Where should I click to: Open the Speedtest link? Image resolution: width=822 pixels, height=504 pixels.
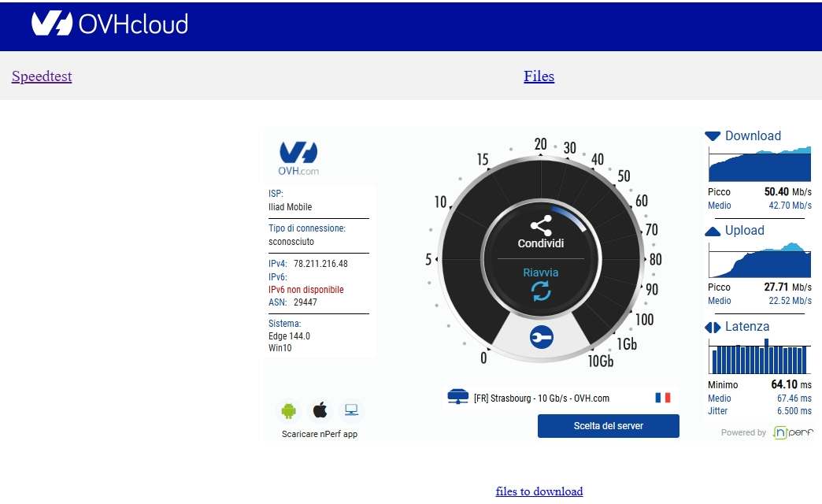(x=42, y=76)
